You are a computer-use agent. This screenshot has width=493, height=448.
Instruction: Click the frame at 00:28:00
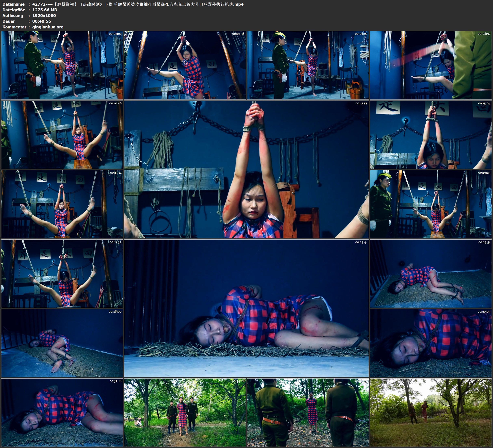click(62, 343)
